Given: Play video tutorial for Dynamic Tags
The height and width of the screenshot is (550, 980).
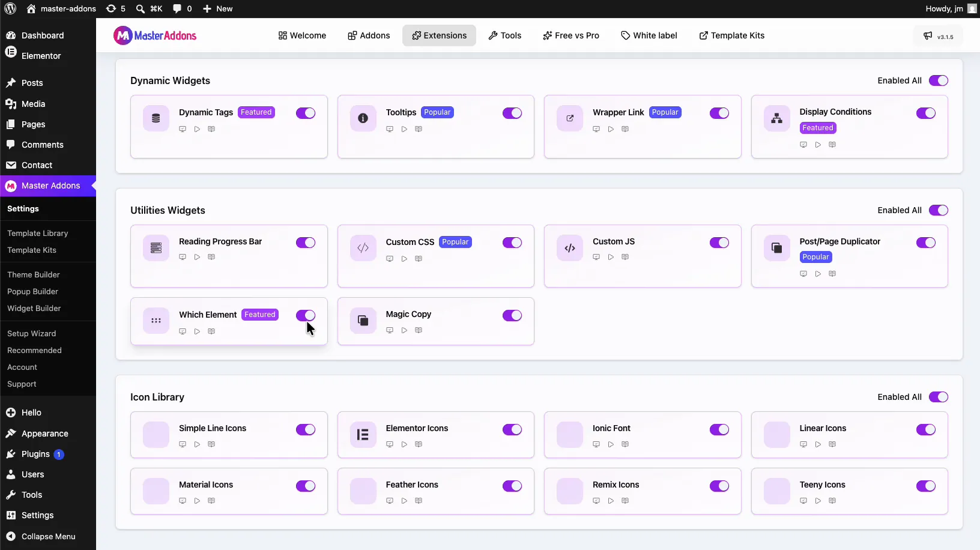Looking at the screenshot, I should pos(197,129).
